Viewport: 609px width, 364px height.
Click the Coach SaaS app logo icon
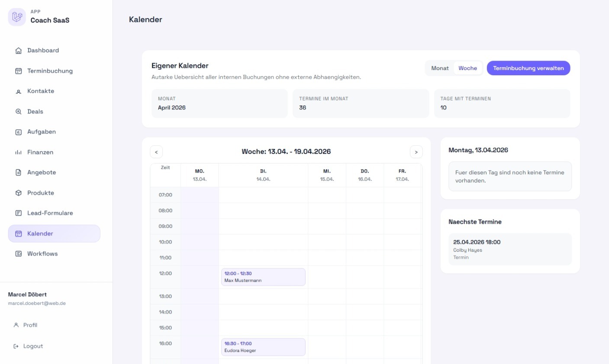coord(17,17)
